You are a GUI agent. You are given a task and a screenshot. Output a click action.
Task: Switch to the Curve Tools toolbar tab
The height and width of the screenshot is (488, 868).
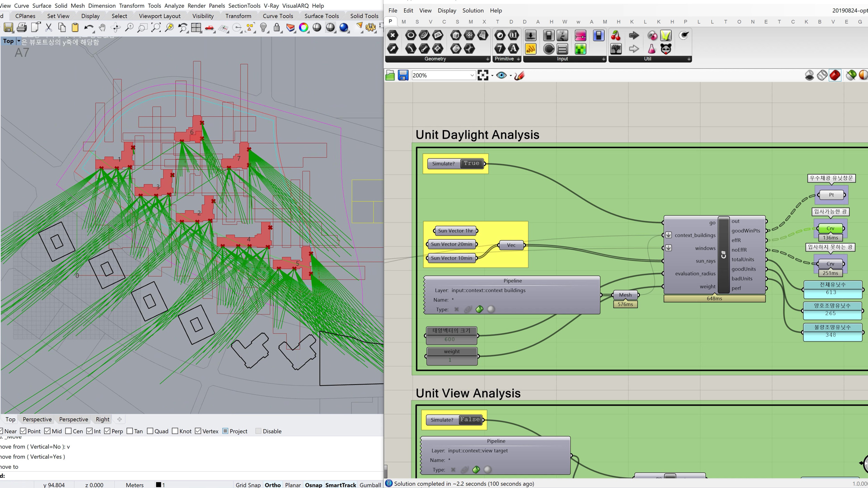click(278, 16)
